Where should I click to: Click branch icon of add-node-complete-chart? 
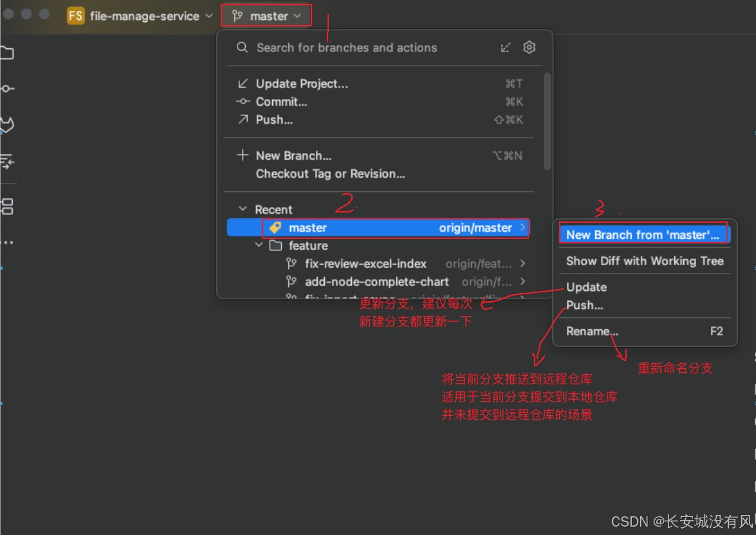(x=291, y=281)
